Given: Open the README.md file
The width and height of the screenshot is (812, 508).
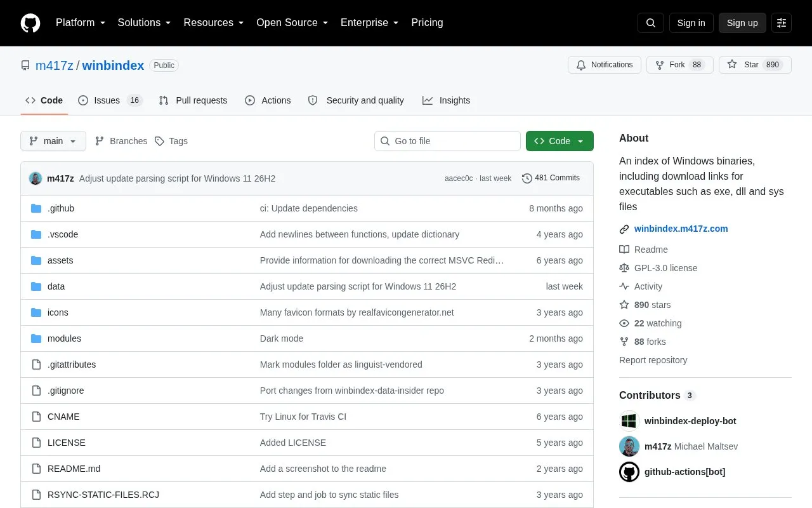Looking at the screenshot, I should [x=74, y=469].
